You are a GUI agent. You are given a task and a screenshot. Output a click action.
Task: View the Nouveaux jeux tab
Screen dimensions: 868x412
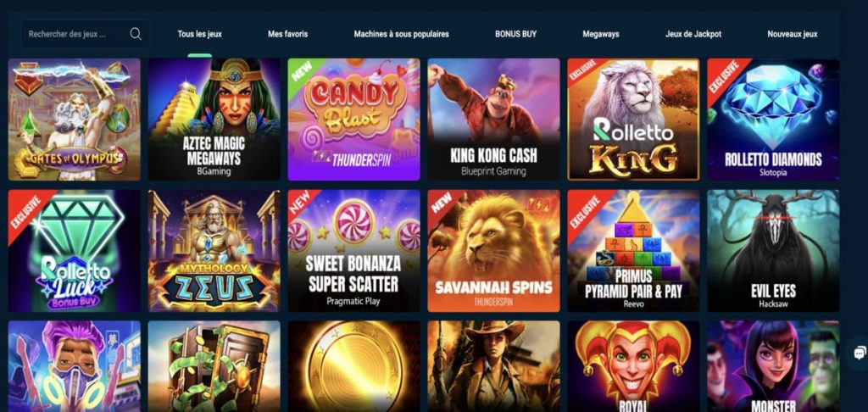pos(793,34)
